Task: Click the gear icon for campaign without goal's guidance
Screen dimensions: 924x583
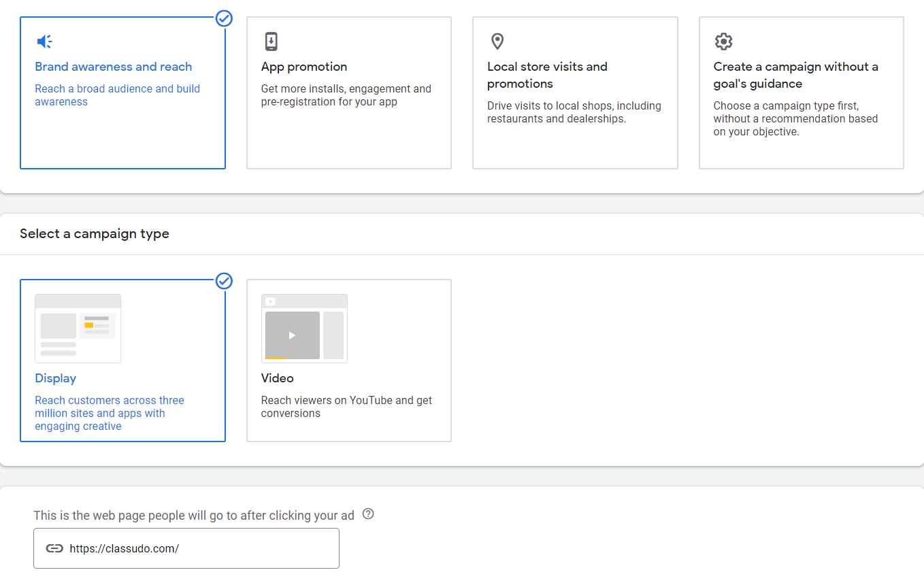Action: (723, 41)
